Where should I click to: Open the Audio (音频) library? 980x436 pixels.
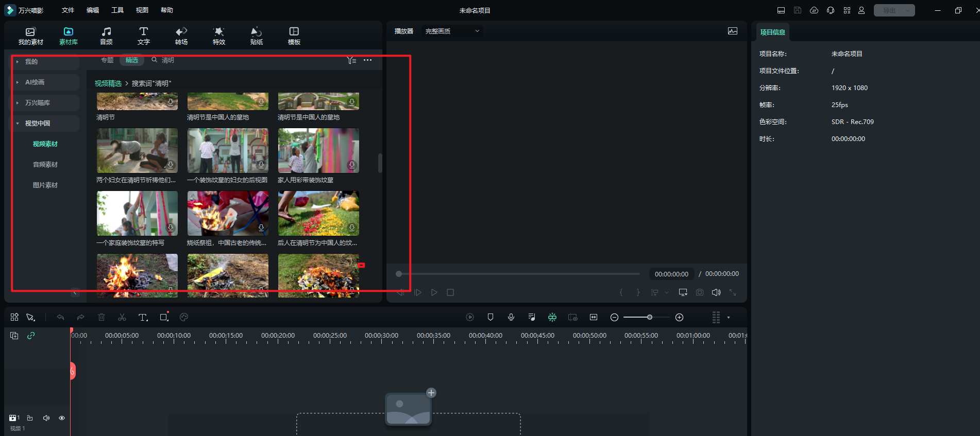[106, 36]
